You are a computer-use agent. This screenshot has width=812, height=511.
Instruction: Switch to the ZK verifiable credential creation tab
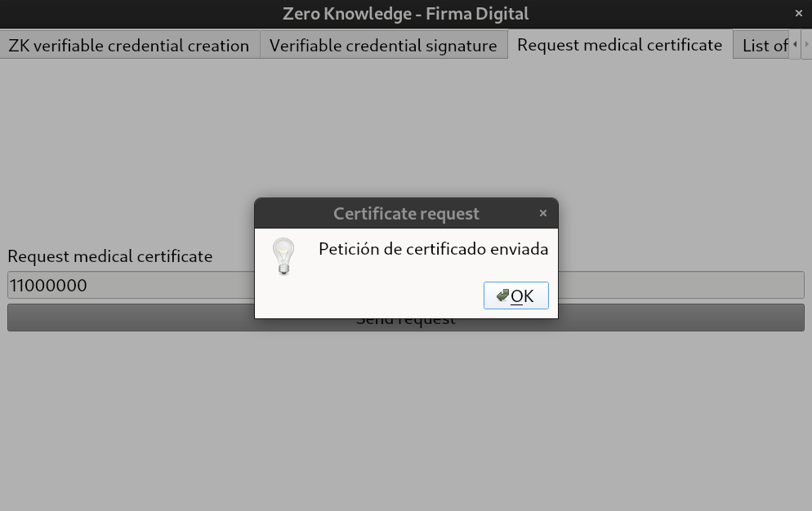(128, 45)
